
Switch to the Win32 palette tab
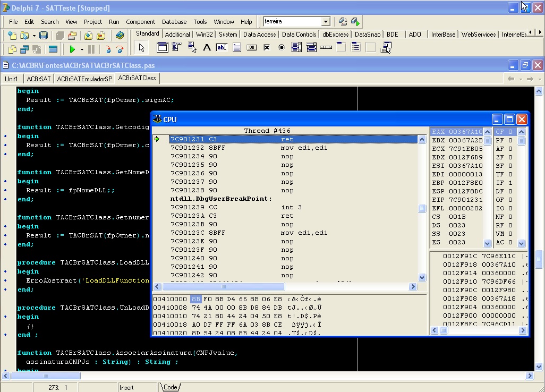204,35
